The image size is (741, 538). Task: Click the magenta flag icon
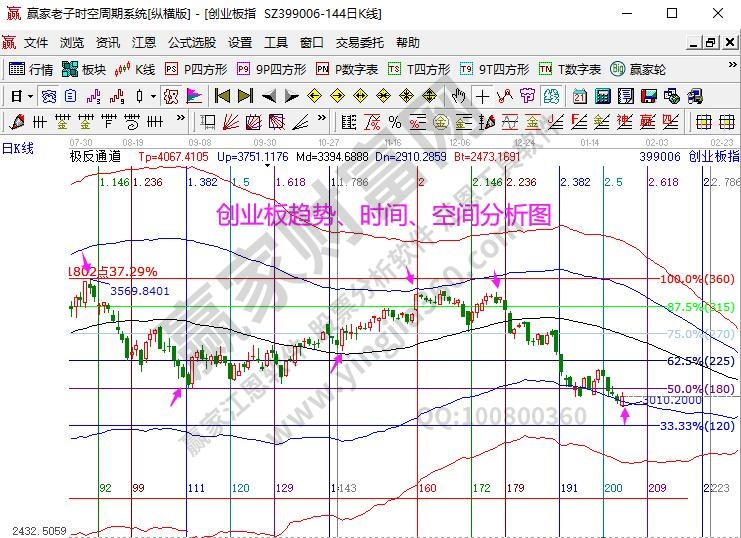point(194,96)
